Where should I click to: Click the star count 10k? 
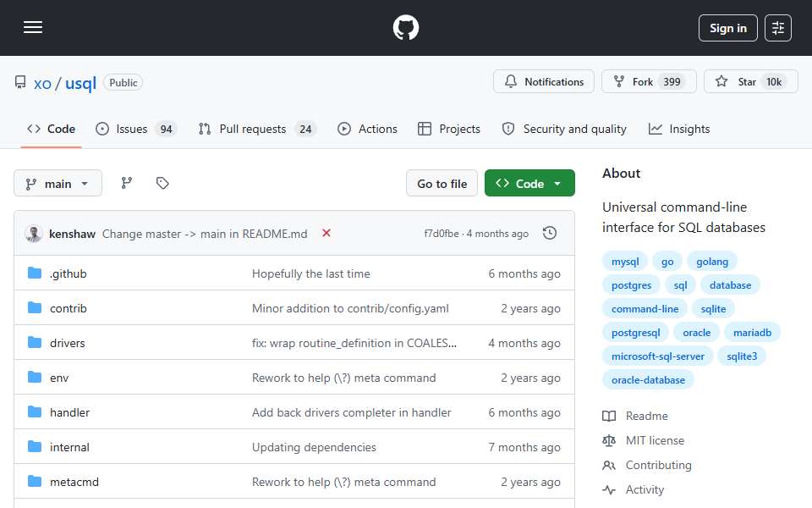tap(774, 82)
